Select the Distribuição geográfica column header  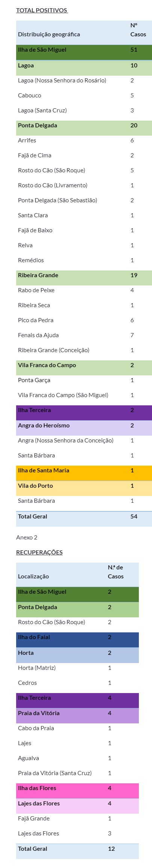click(x=49, y=34)
